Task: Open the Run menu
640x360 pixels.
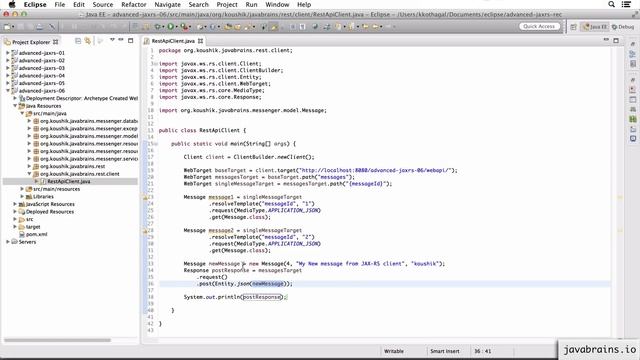Action: [251, 4]
